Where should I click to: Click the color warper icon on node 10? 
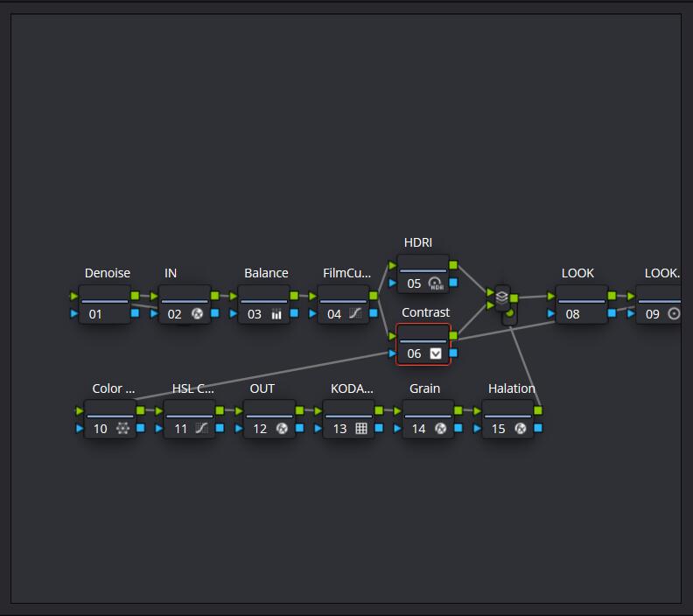tap(122, 429)
